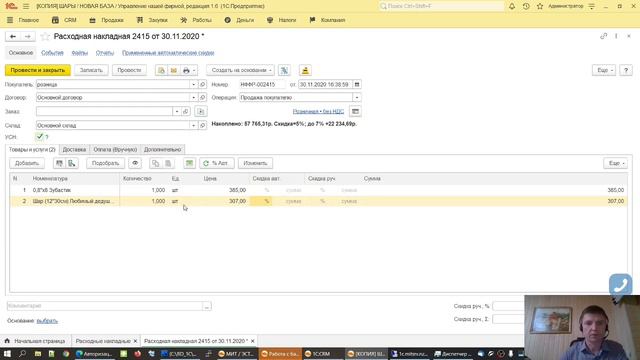Open the Закупки section menu
This screenshot has width=640, height=360.
point(152,20)
